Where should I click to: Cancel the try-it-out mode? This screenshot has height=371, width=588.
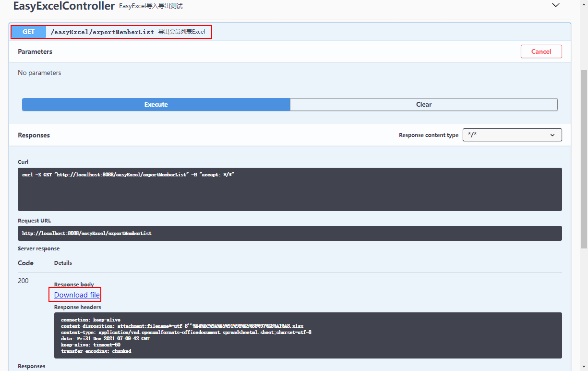[541, 51]
